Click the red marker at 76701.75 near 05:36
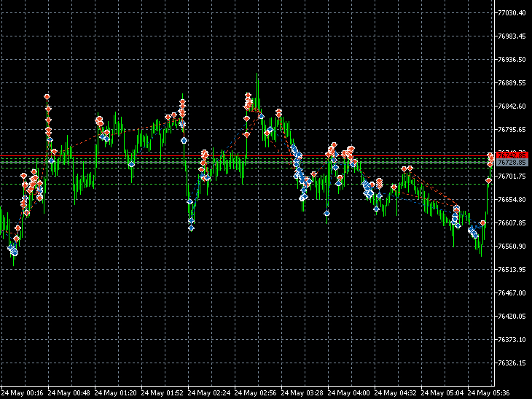The image size is (532, 399). (488, 181)
